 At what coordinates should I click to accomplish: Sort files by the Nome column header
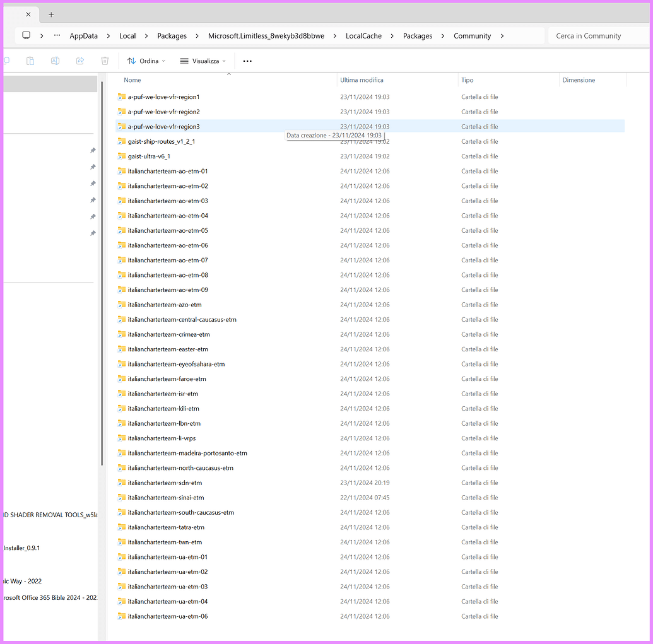click(x=132, y=80)
